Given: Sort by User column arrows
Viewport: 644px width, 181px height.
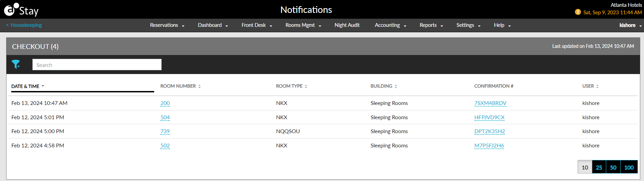Looking at the screenshot, I should pyautogui.click(x=597, y=86).
